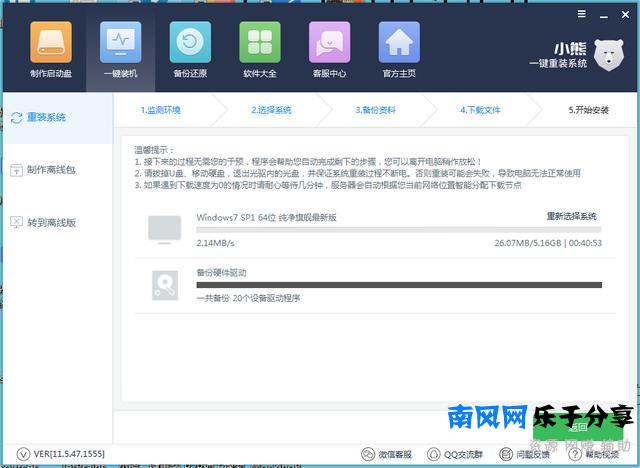Select 重装系统 in the sidebar
Screen dimensions: 640x468
(58, 118)
